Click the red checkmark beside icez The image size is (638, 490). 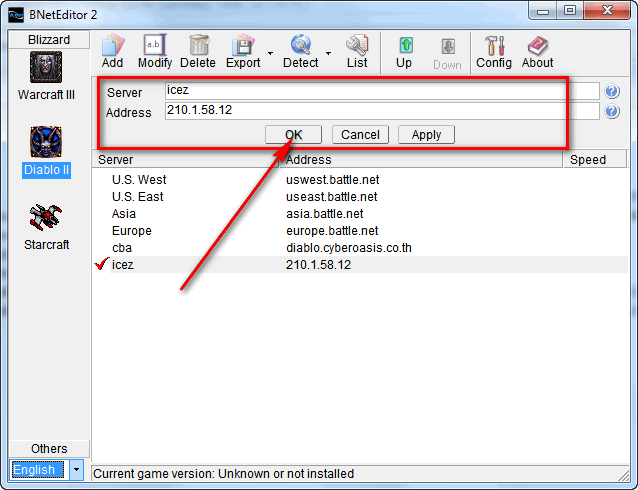[x=102, y=264]
